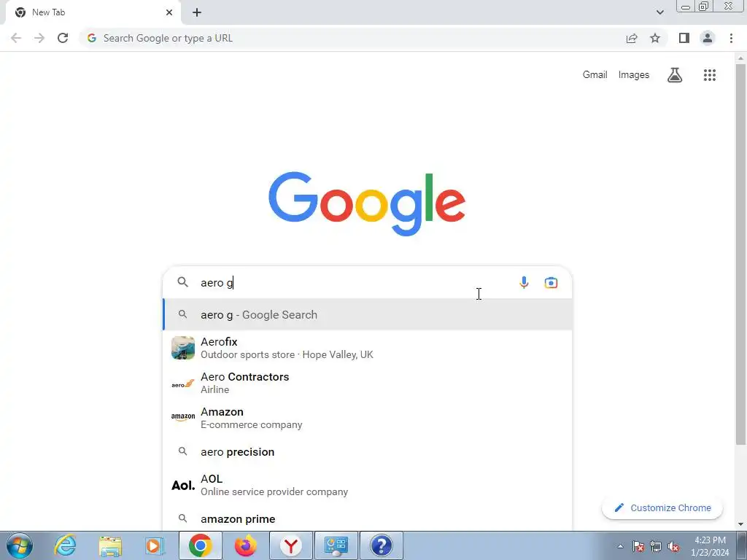Open the Chrome profile avatar
Image resolution: width=747 pixels, height=560 pixels.
[x=708, y=38]
